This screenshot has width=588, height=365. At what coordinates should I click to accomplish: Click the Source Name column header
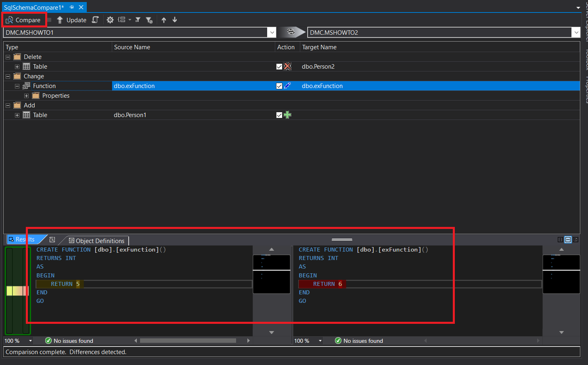(132, 47)
